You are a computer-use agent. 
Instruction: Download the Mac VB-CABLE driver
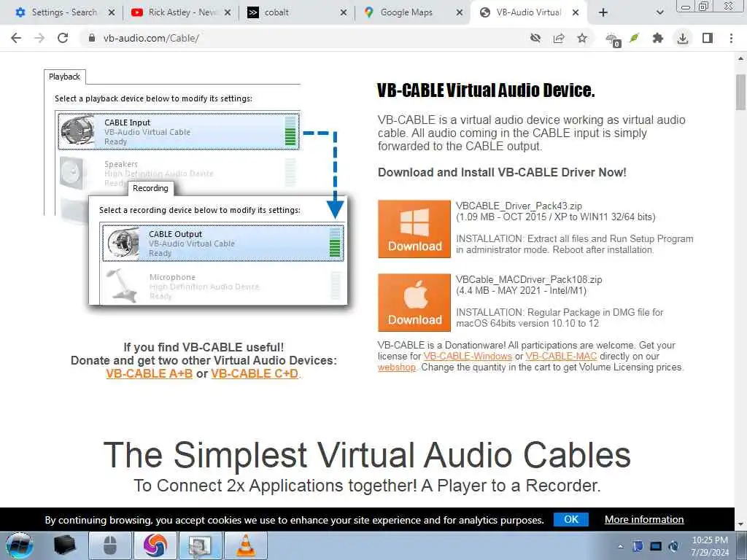click(x=414, y=303)
